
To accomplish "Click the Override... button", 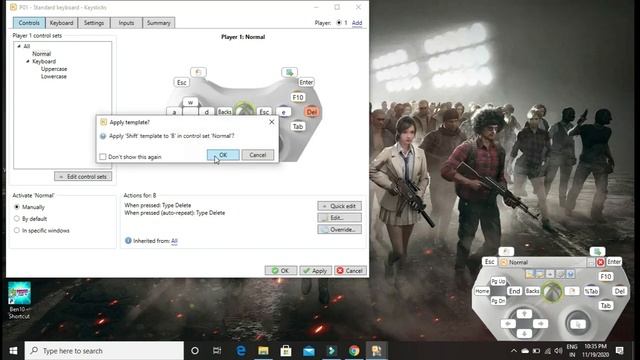I will click(339, 229).
